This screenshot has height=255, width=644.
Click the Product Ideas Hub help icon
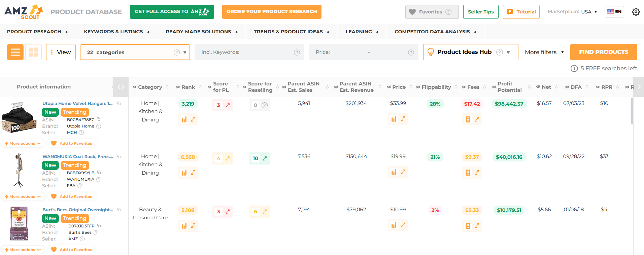[500, 52]
